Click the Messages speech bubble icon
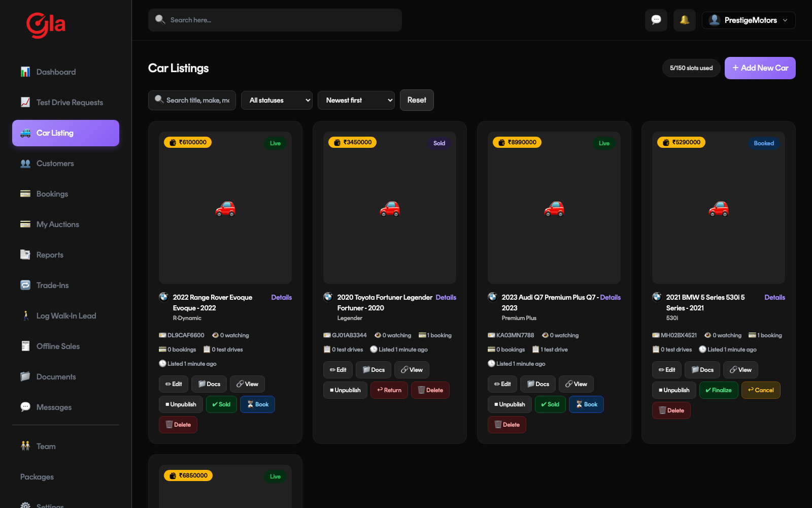This screenshot has height=508, width=812. click(x=25, y=407)
